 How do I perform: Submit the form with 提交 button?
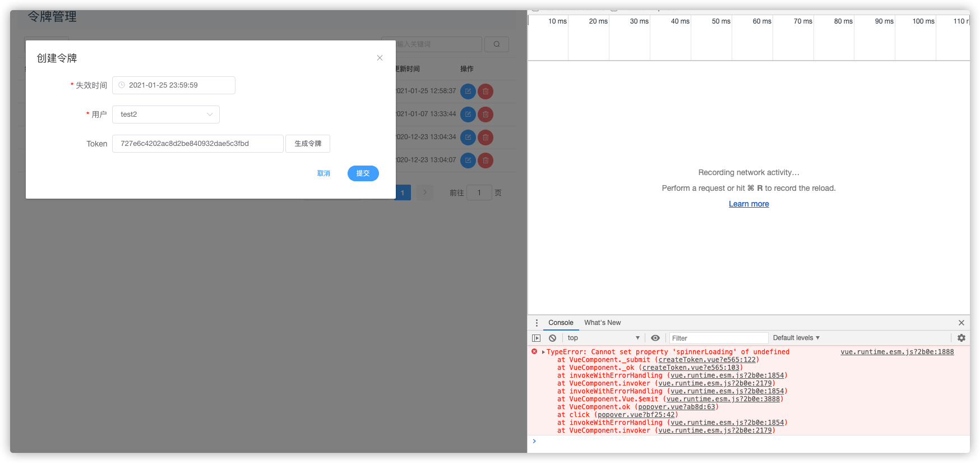[363, 173]
